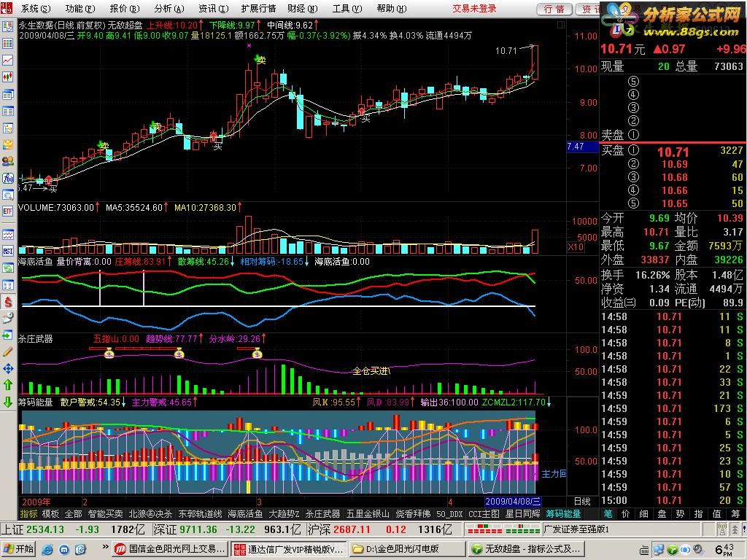Click the green refresh cycle icon
Viewport: 747px width, 560px height.
7,268
